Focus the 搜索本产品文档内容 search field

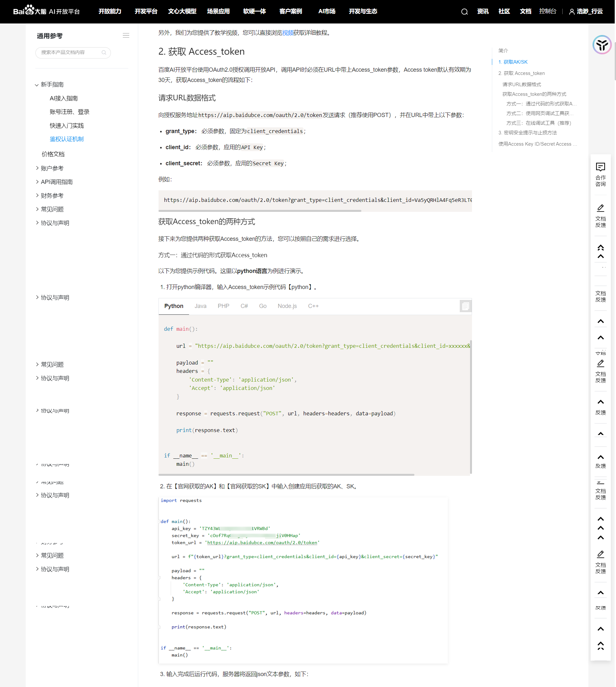click(73, 52)
